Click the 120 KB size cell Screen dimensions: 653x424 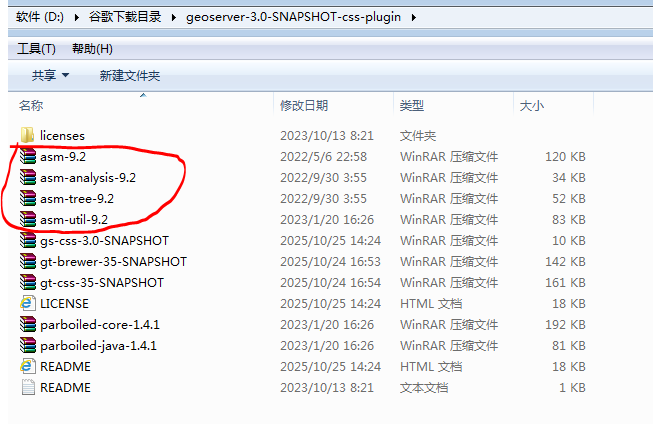[565, 157]
